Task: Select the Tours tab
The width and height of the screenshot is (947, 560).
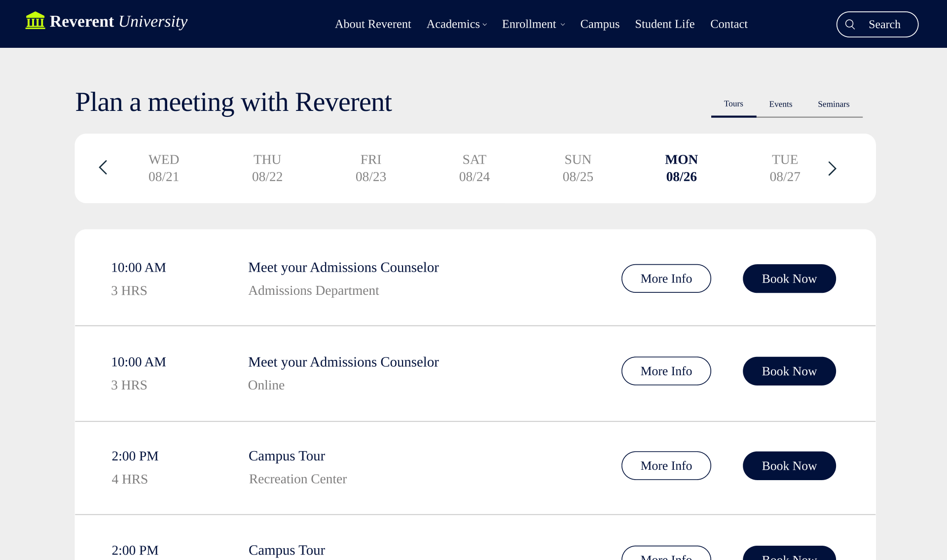Action: tap(733, 104)
